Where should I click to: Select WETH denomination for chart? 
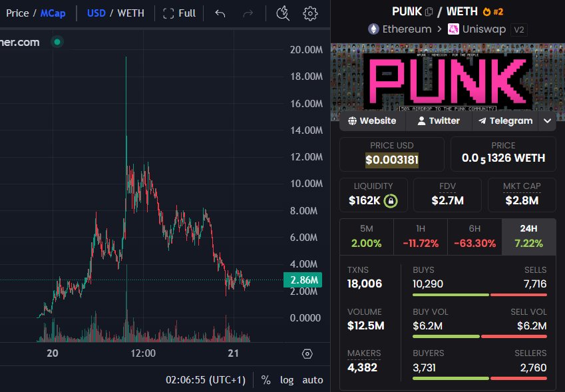pos(131,13)
